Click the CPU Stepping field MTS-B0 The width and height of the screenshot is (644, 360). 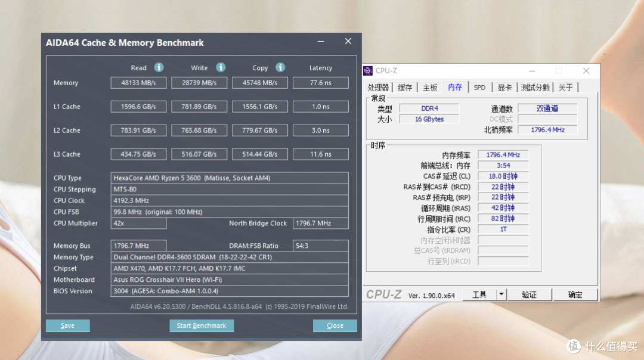click(230, 189)
